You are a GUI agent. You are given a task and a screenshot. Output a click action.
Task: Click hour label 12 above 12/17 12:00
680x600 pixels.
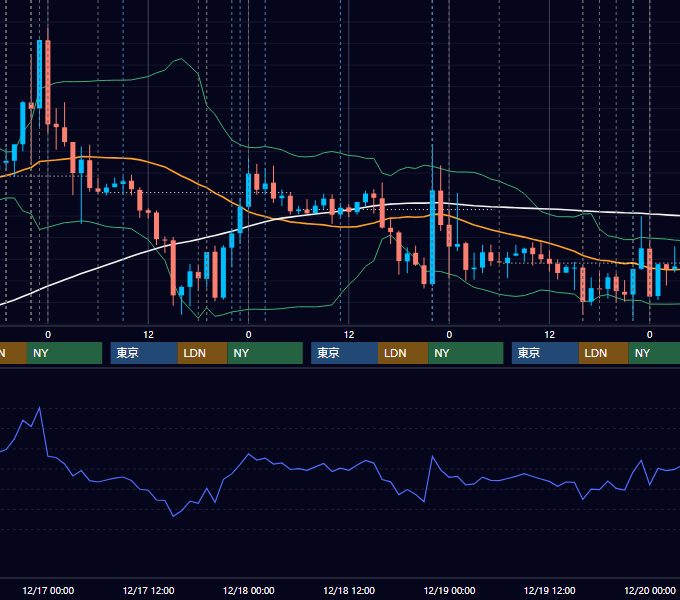click(148, 335)
